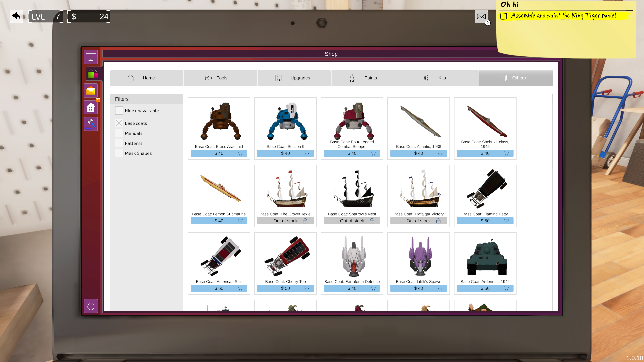The image size is (644, 362).
Task: Click cart icon for Earthforce Defense
Action: (x=373, y=288)
